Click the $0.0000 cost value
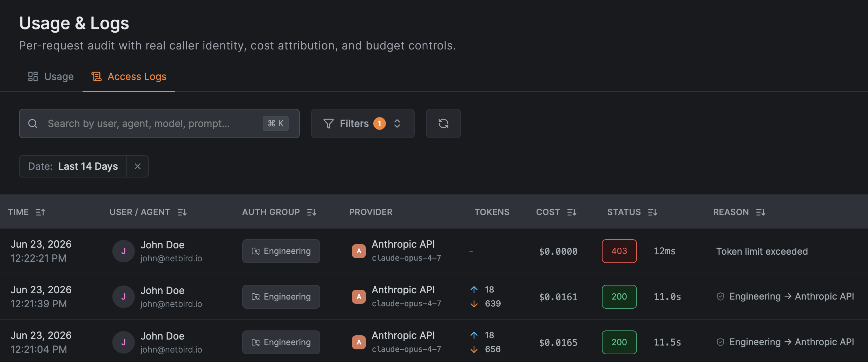The image size is (868, 362). pos(558,252)
